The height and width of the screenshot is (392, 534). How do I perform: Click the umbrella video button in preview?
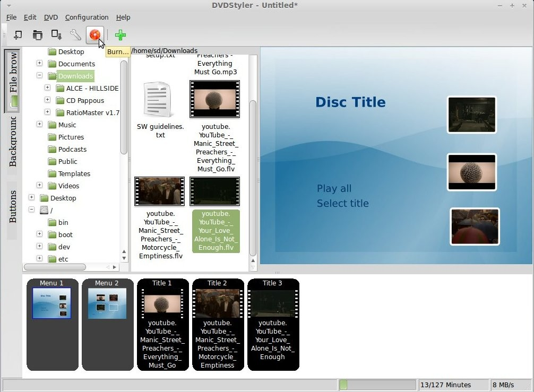475,227
